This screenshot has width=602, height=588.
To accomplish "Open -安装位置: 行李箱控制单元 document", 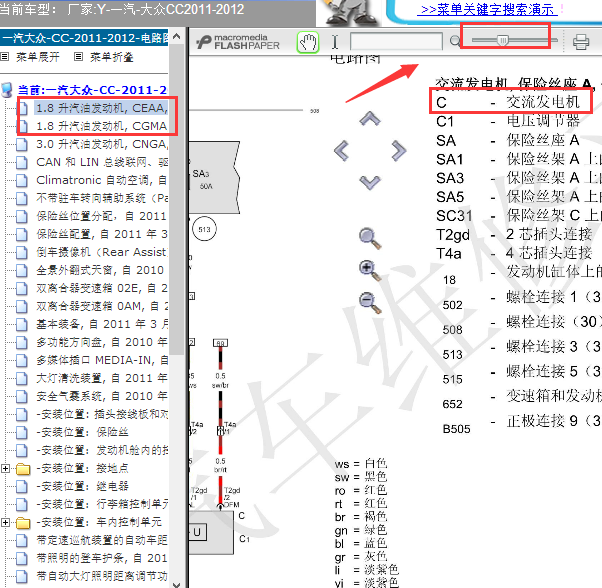I will tap(102, 504).
